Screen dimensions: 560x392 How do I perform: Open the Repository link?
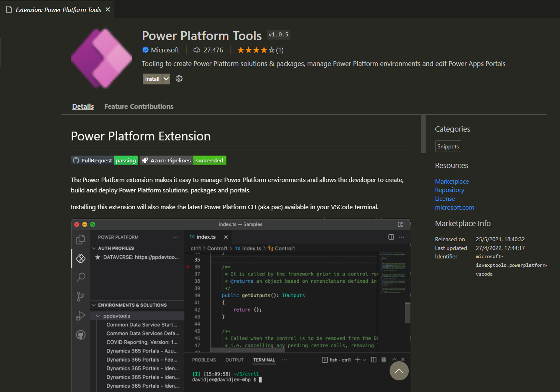click(x=449, y=190)
